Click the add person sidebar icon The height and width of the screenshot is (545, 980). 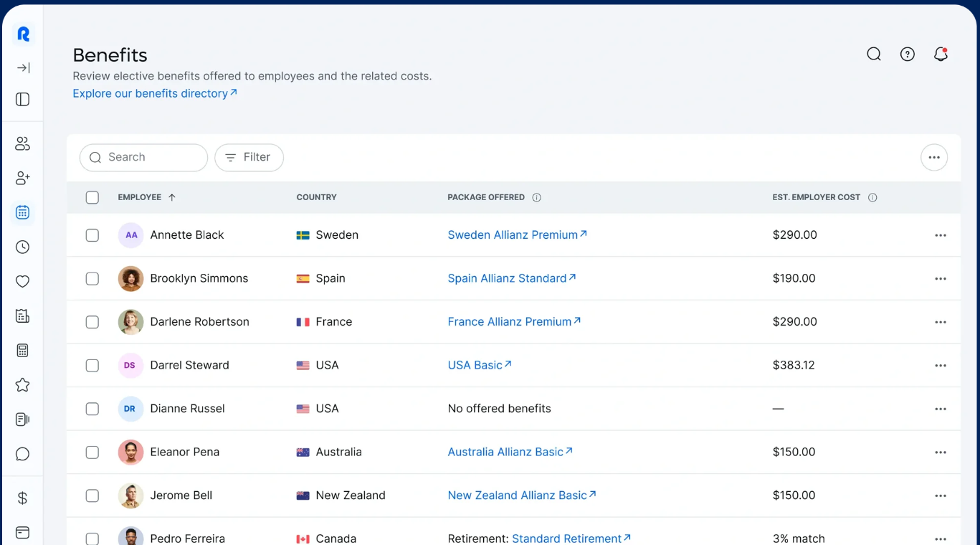click(x=23, y=178)
